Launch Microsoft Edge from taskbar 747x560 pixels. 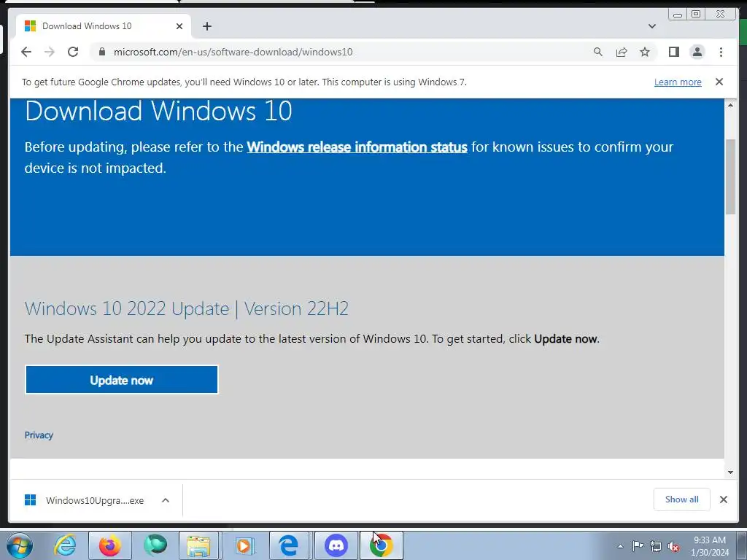(x=289, y=545)
